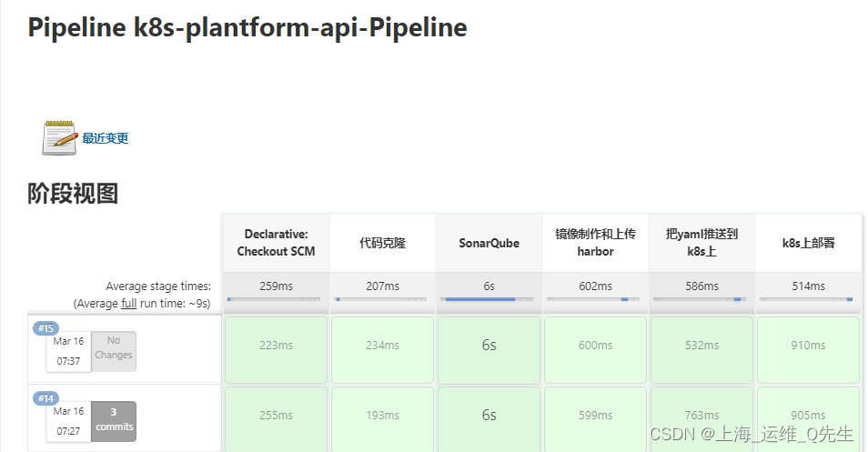Open build #15 Checkout SCM 223ms cell
This screenshot has width=868, height=452.
point(276,346)
